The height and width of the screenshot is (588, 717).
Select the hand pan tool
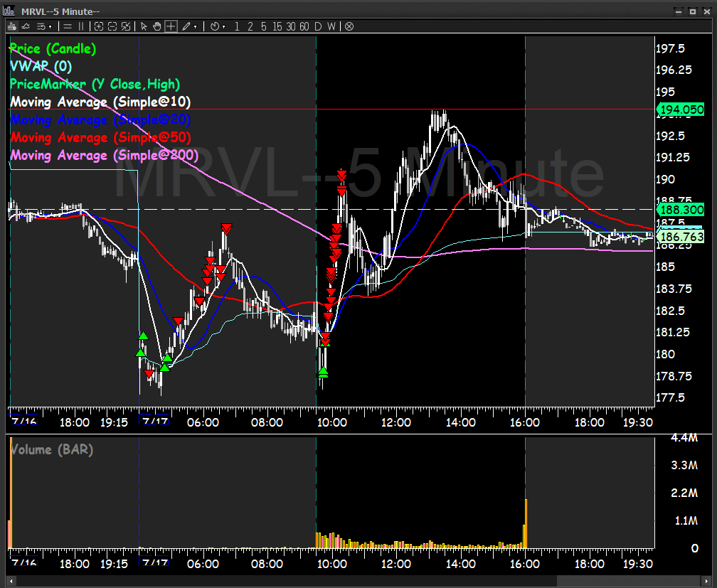pyautogui.click(x=156, y=26)
